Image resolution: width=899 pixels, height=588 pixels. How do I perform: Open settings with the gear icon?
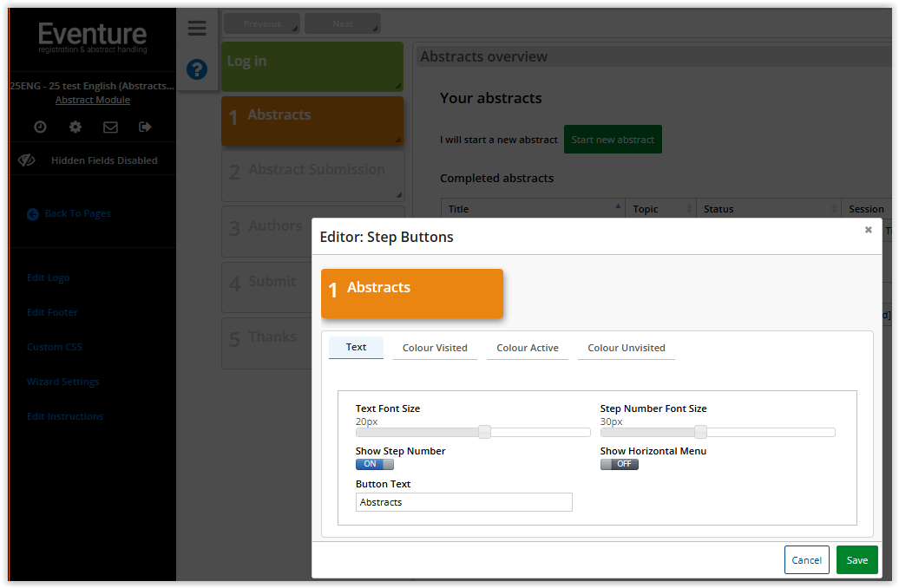coord(75,127)
